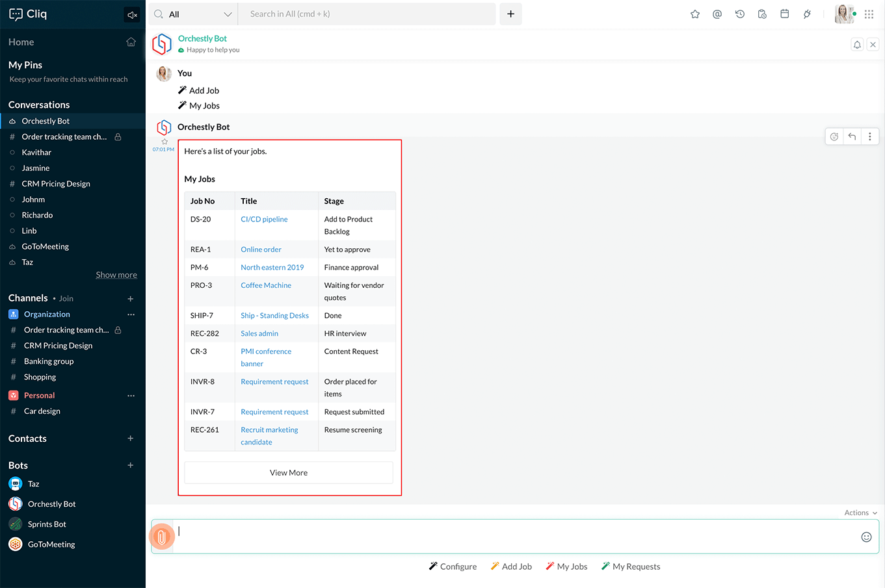Open the Online order job link

[x=261, y=249]
